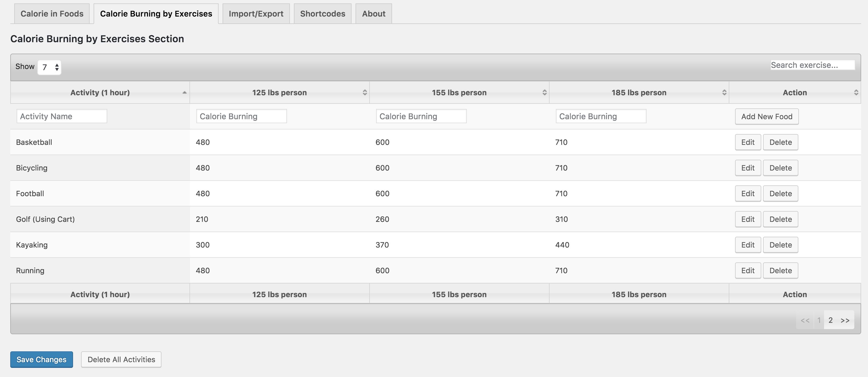Screen dimensions: 868x377
Task: Open the Show entries count dropdown
Action: (50, 67)
